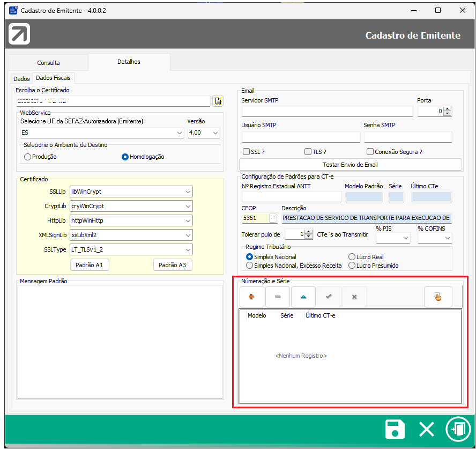Select the Produção environment radio button
The height and width of the screenshot is (449, 476).
point(28,157)
